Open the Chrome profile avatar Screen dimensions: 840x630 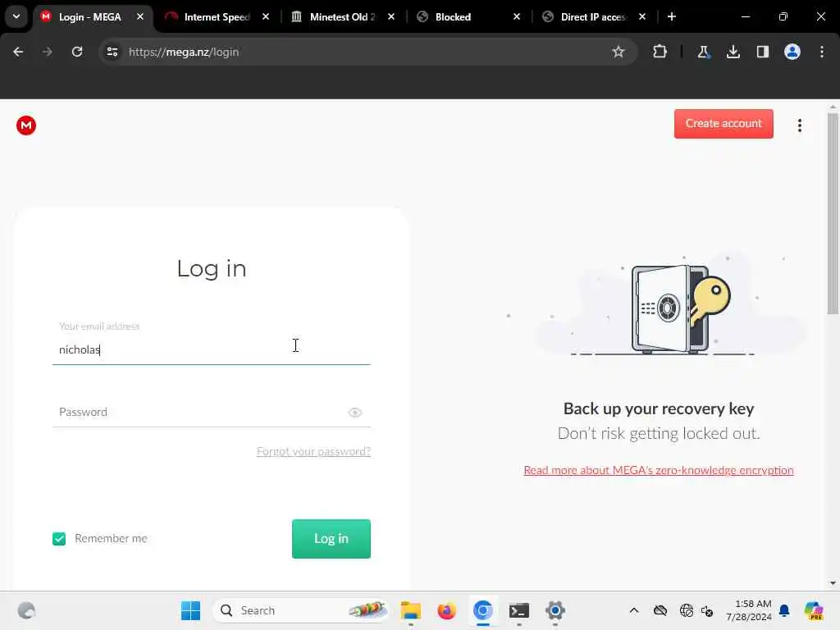pyautogui.click(x=792, y=52)
